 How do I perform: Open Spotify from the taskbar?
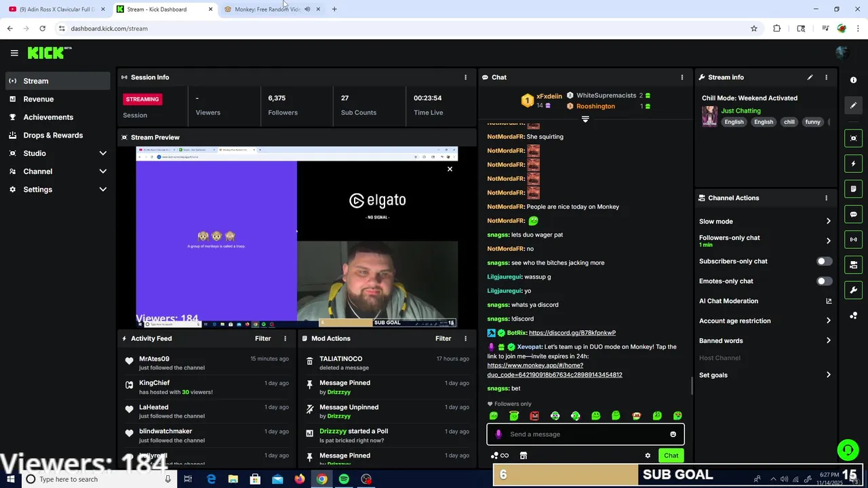(x=344, y=479)
